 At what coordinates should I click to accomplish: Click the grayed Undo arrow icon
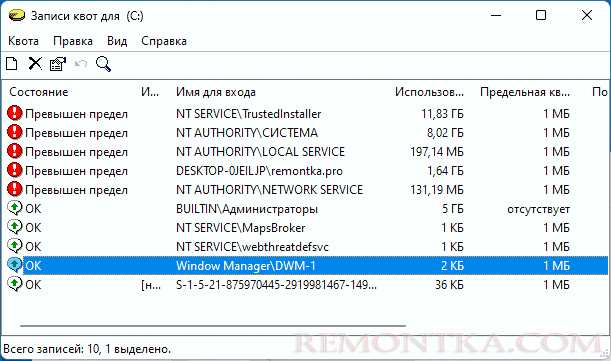point(81,63)
